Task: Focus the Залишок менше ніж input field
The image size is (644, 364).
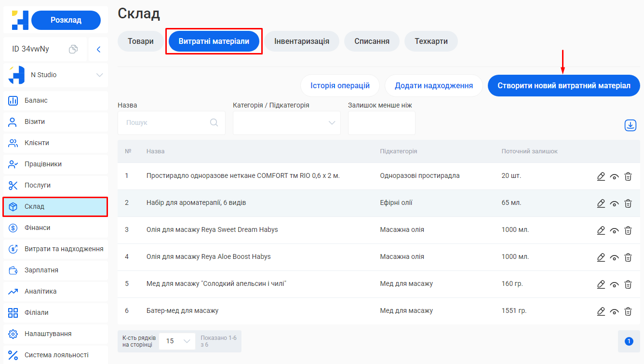Action: click(x=381, y=123)
